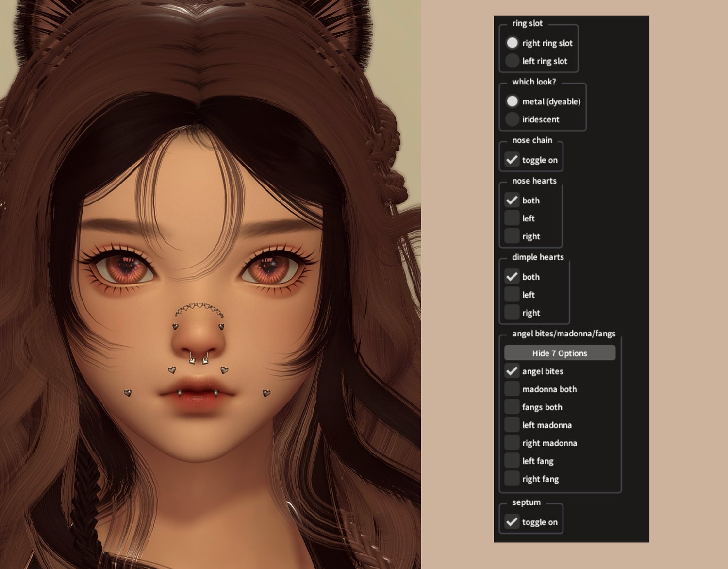Image resolution: width=728 pixels, height=569 pixels.
Task: Choose the metal (dyeable) look option
Action: (x=512, y=101)
